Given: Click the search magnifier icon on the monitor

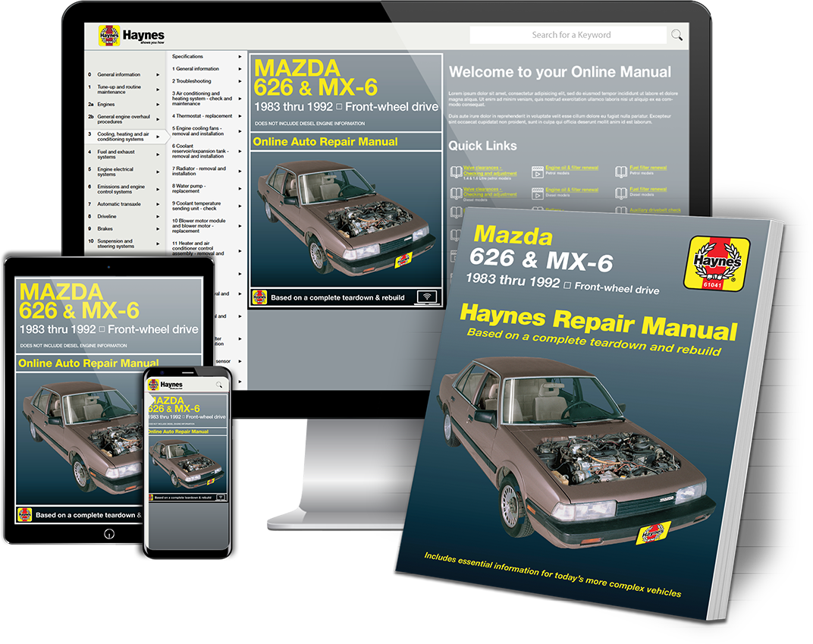Looking at the screenshot, I should (676, 35).
